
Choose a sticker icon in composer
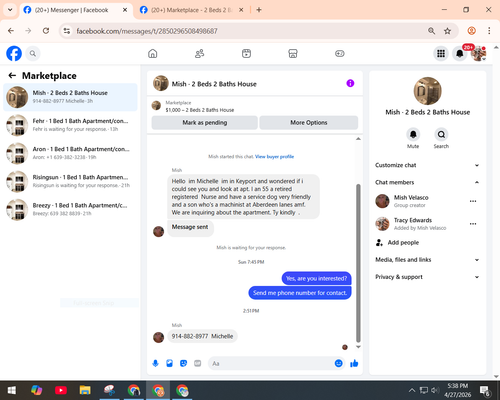[183, 363]
